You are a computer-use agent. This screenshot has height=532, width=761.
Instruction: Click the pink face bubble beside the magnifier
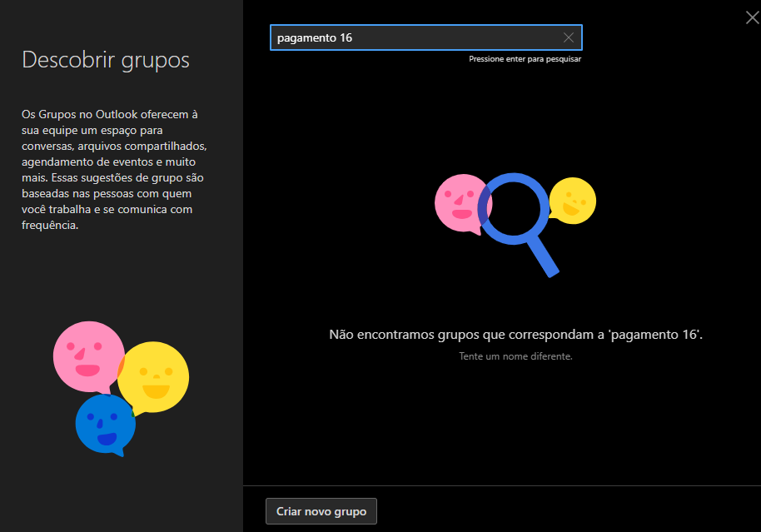(460, 203)
